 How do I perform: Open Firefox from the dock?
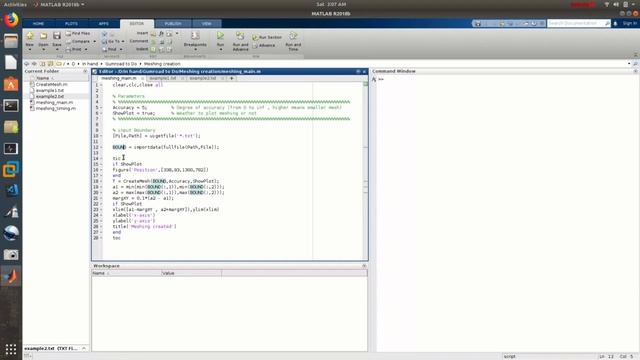[11, 20]
